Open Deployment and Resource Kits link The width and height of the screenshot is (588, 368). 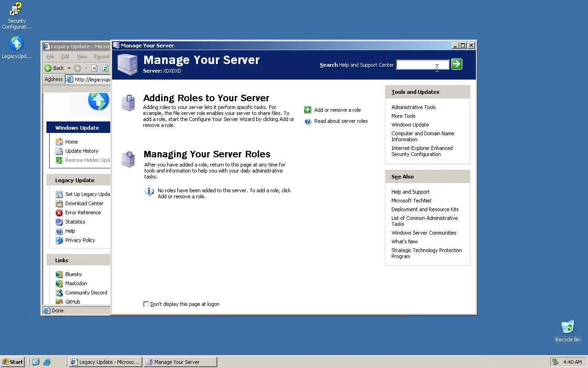425,209
